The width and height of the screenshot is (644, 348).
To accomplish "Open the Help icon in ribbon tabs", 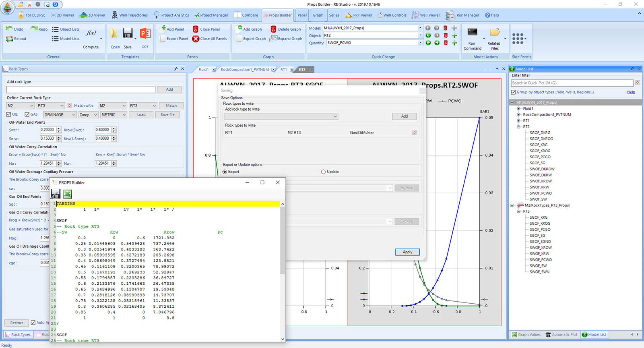I will pos(487,15).
